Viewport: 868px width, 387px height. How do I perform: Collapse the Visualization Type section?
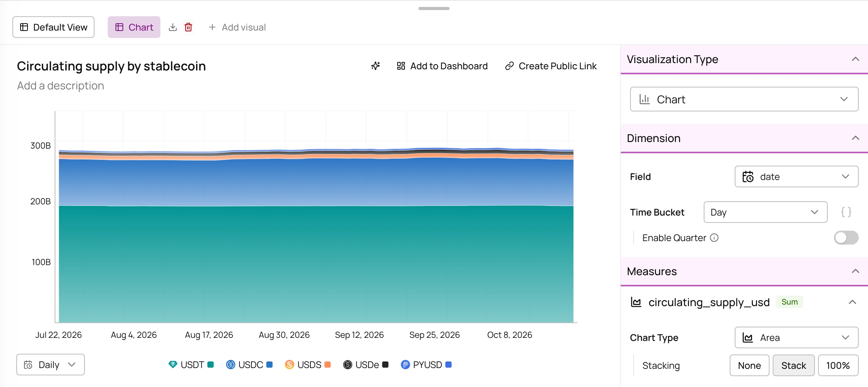pos(856,59)
